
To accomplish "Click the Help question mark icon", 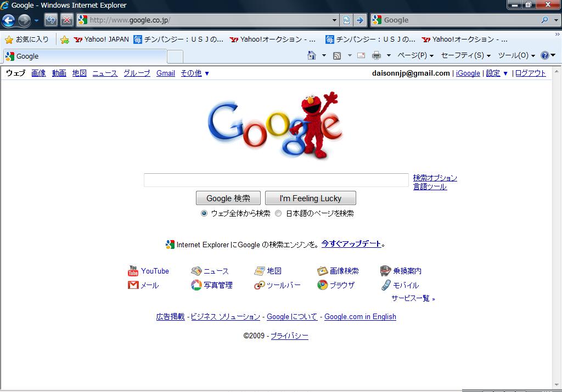I will point(545,55).
